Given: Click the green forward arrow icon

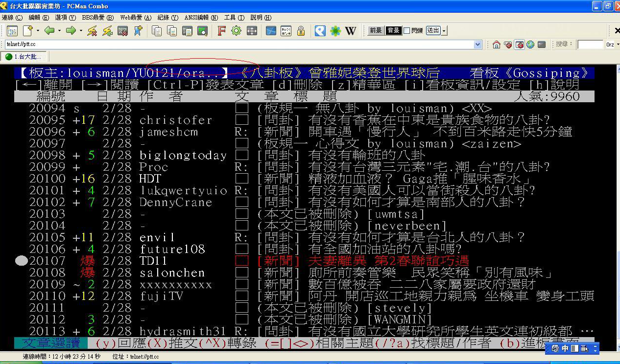Looking at the screenshot, I should coord(71,31).
